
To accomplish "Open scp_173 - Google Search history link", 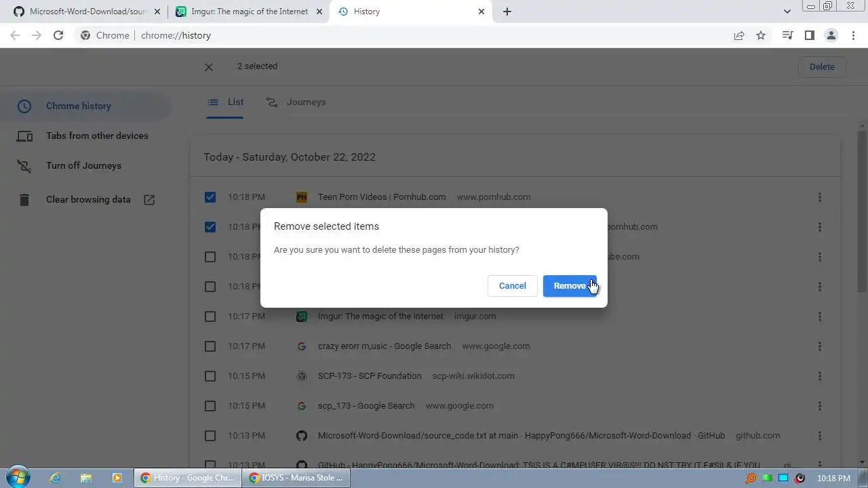I will click(366, 406).
